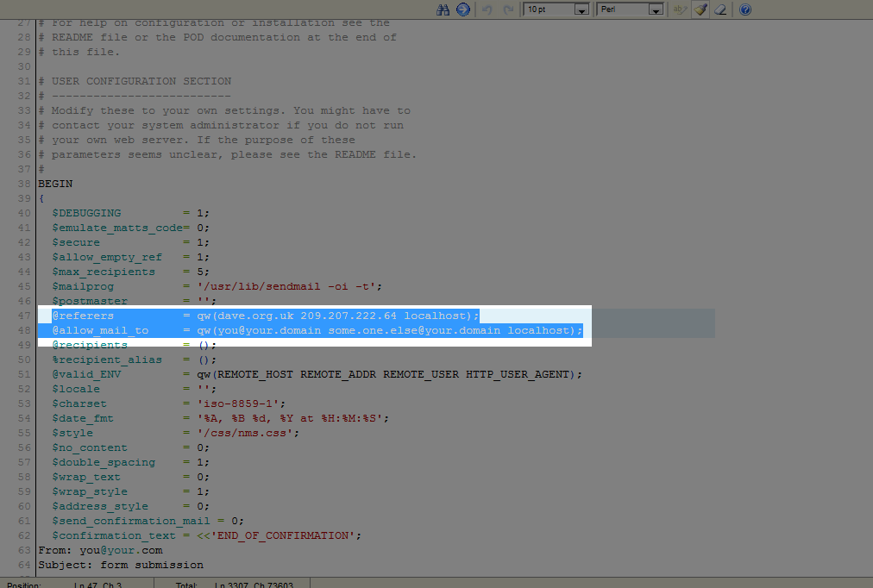Click line number 47 in the gutter
Screen dimensions: 873x588
tap(25, 316)
